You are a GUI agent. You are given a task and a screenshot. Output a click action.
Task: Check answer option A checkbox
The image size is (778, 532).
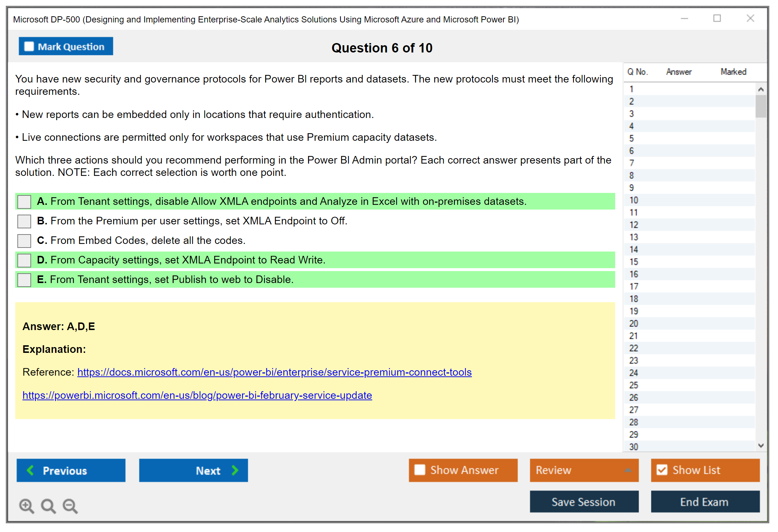coord(24,202)
